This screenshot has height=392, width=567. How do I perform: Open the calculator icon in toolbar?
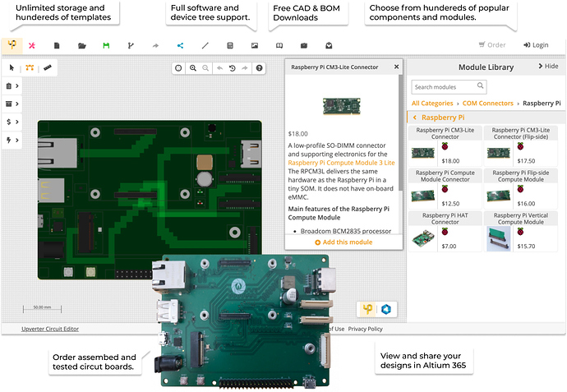point(230,45)
